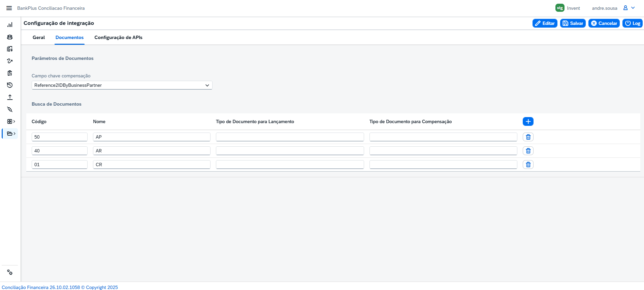Open the Configuração de APIs tab

pos(119,37)
